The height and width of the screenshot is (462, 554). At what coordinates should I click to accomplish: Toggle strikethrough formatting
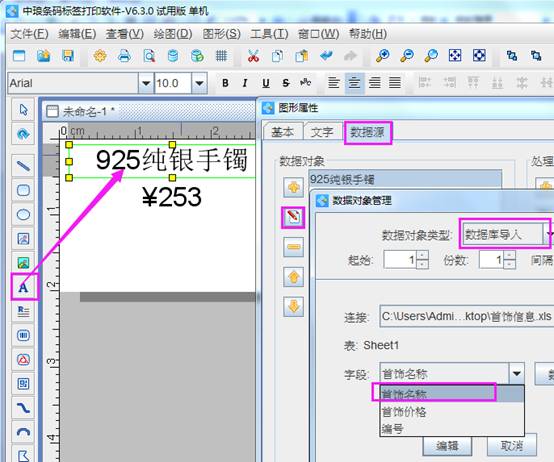tap(286, 83)
